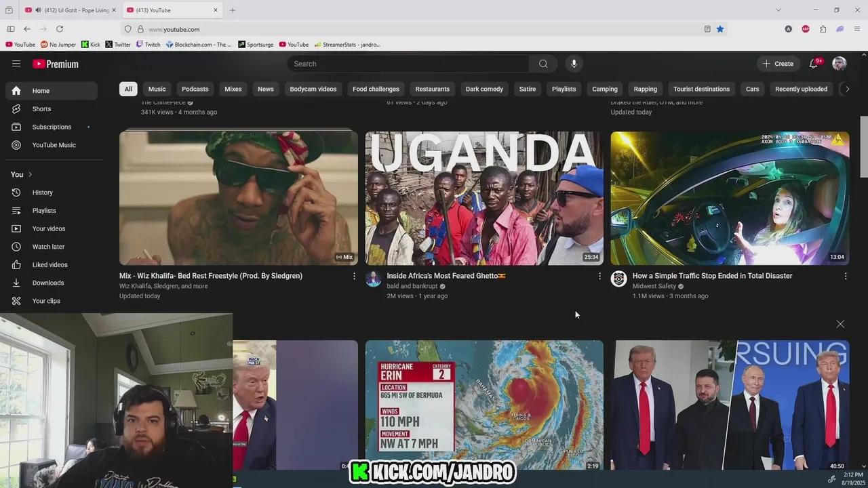The image size is (868, 488).
Task: Toggle the bookmark star in the address bar
Action: tap(720, 29)
